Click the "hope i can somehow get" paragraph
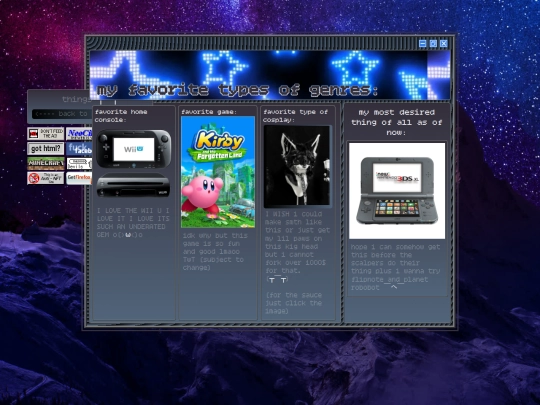The image size is (540, 405). click(x=395, y=267)
